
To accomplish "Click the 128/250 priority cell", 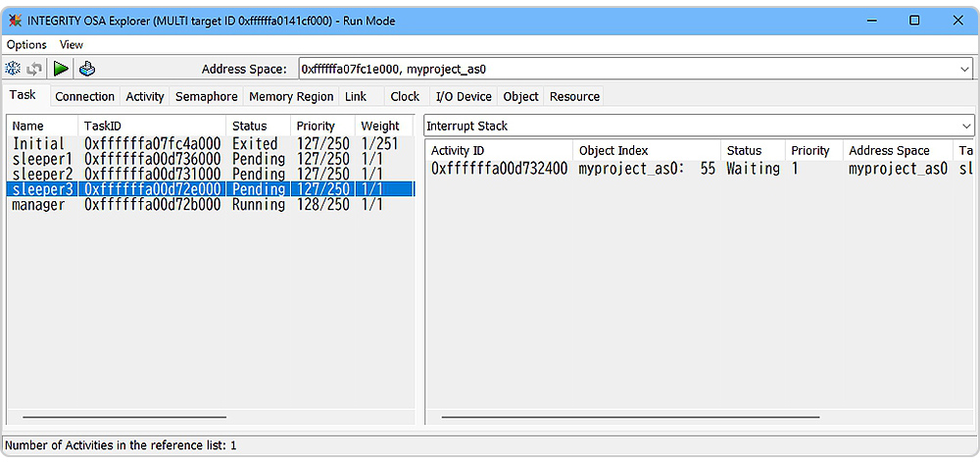I will tap(323, 204).
